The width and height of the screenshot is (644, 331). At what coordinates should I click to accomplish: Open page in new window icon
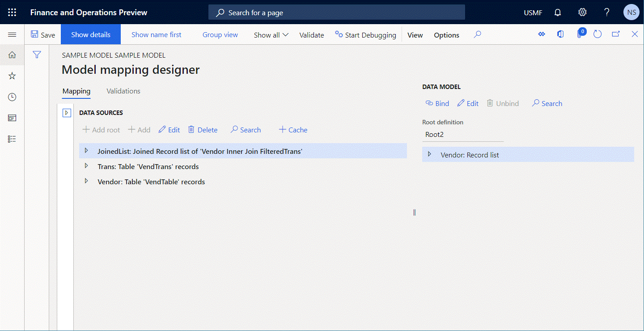(616, 34)
